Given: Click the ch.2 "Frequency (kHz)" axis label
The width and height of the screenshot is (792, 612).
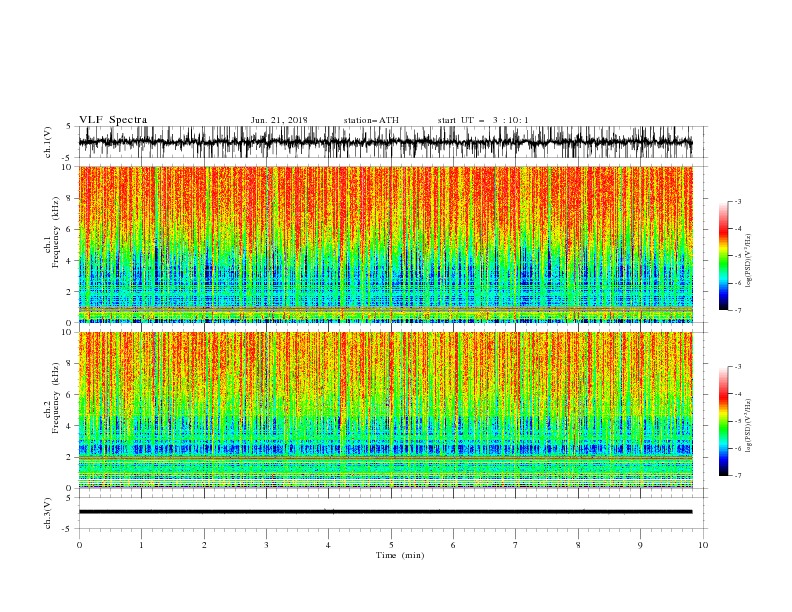Looking at the screenshot, I should point(55,397).
